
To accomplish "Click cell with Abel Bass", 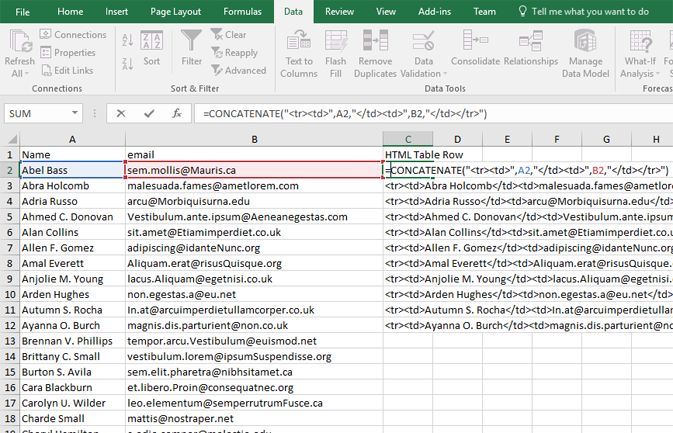I will (72, 170).
